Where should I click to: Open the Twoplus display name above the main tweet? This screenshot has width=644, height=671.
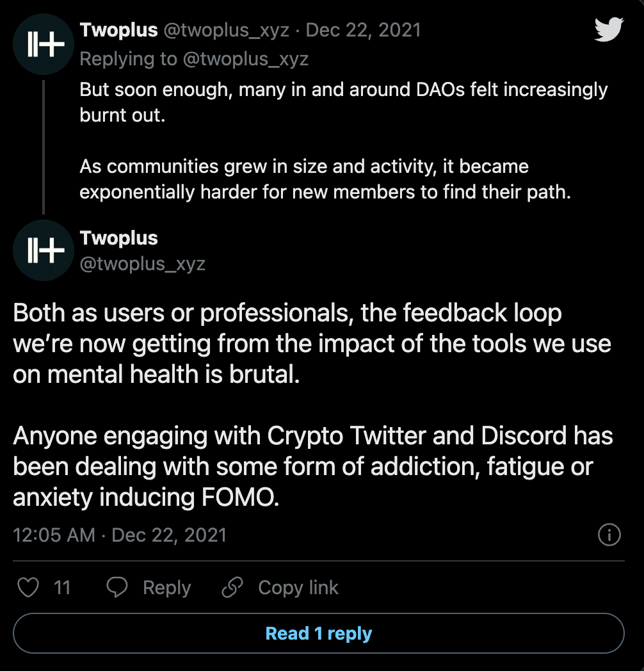point(119,238)
